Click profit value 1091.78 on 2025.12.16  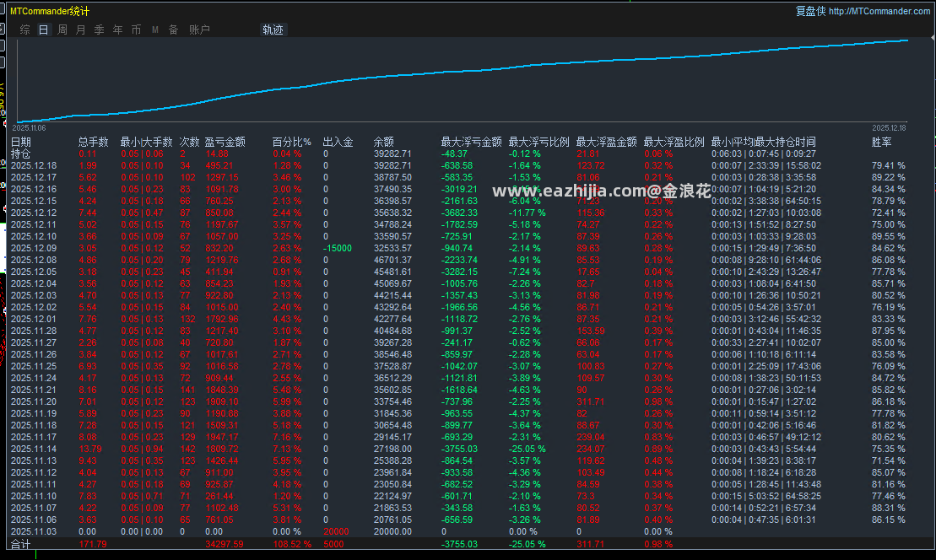point(221,189)
